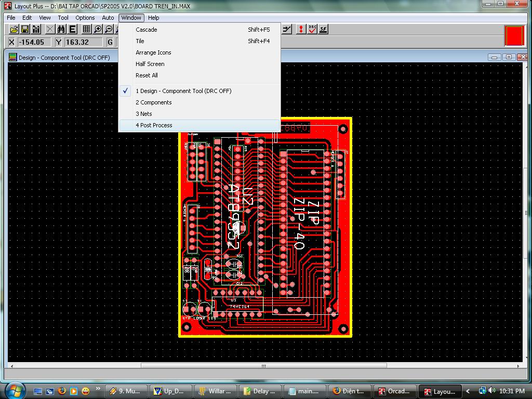Click the red Error tool icon
The image size is (532, 399).
coord(301,29)
